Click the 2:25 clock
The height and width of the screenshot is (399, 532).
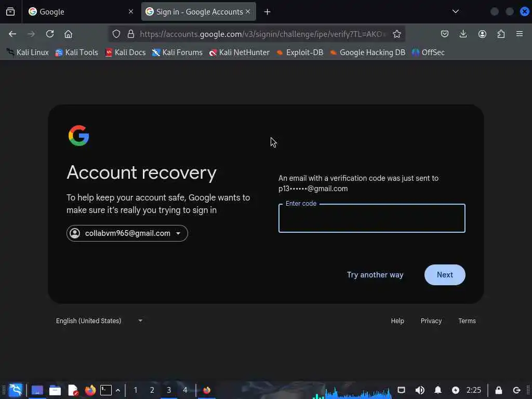(x=474, y=390)
